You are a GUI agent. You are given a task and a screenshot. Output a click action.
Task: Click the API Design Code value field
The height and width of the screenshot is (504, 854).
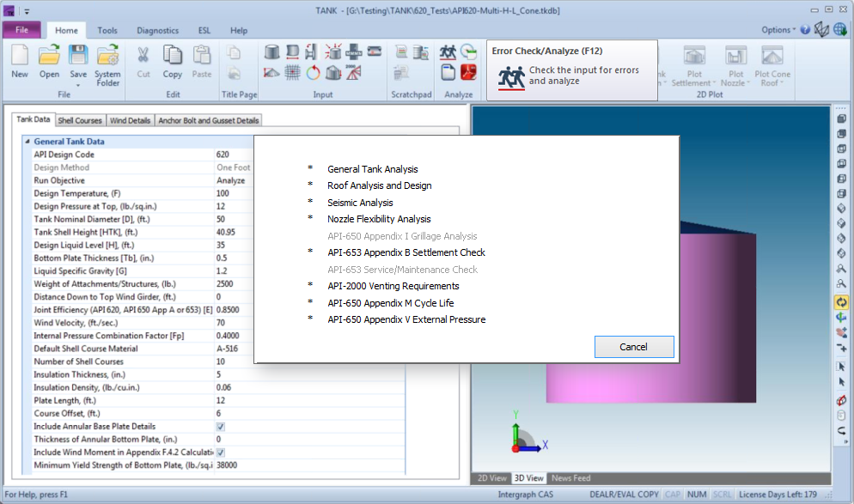click(235, 155)
